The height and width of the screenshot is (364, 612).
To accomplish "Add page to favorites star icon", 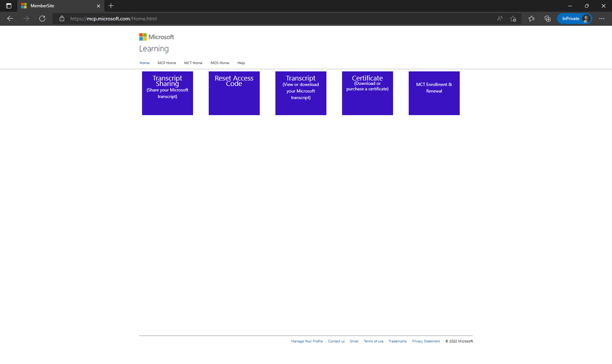I will point(513,19).
